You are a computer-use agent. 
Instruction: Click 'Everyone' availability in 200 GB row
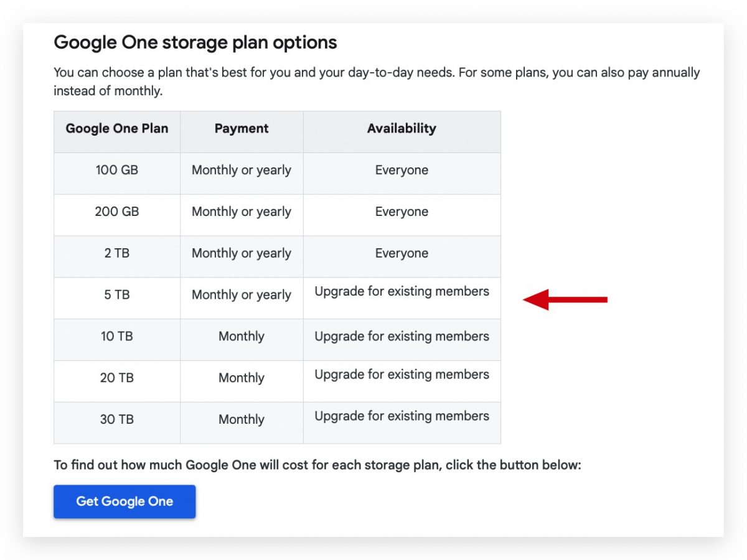402,212
